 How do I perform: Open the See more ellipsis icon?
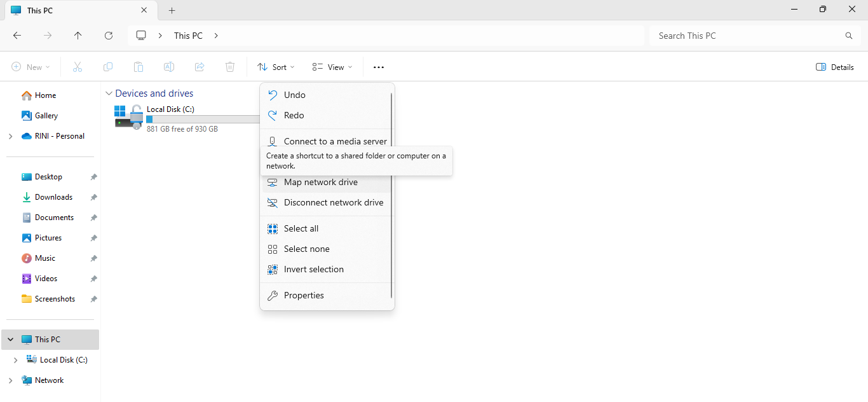tap(379, 67)
